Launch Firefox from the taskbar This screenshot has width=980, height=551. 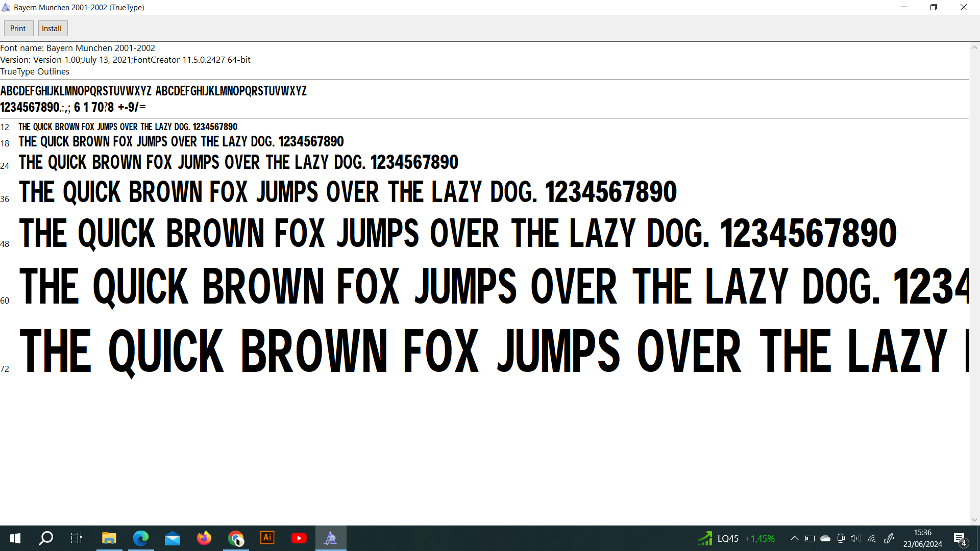pyautogui.click(x=204, y=538)
